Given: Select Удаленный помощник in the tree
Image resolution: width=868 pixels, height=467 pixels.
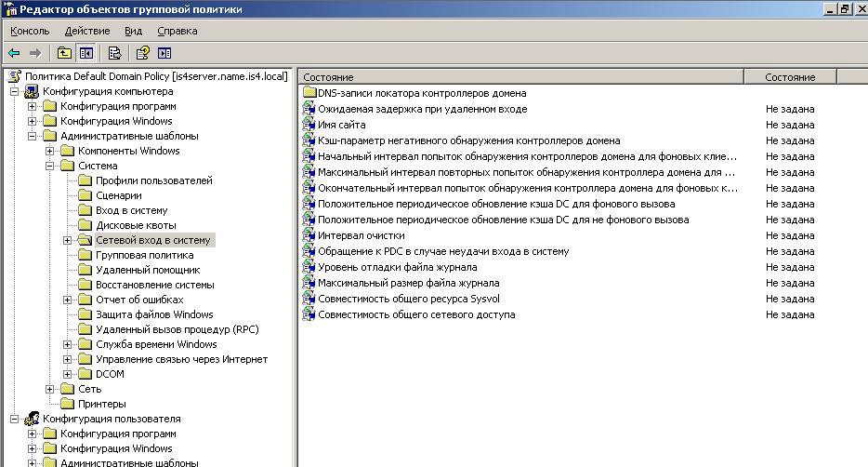Looking at the screenshot, I should 148,270.
